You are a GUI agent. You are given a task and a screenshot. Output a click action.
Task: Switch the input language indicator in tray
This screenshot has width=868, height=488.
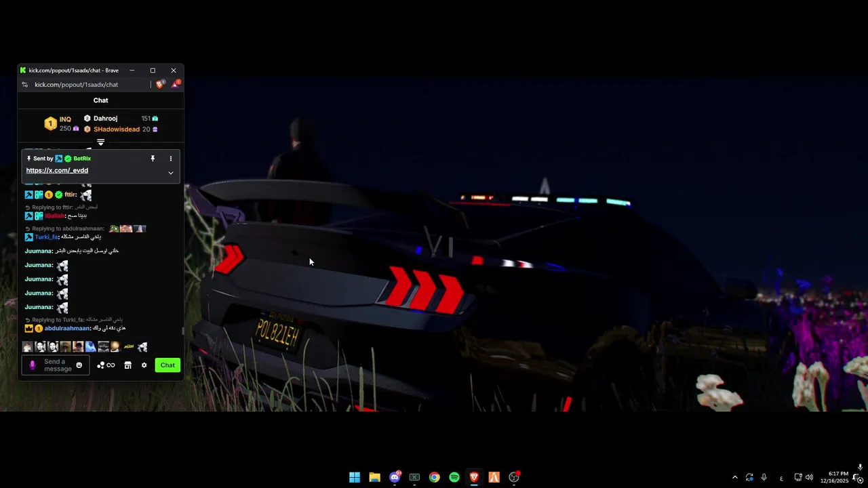click(781, 478)
